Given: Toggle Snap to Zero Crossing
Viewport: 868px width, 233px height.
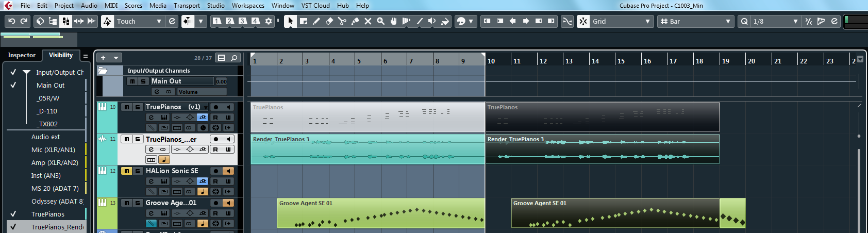Looking at the screenshot, I should pyautogui.click(x=567, y=21).
